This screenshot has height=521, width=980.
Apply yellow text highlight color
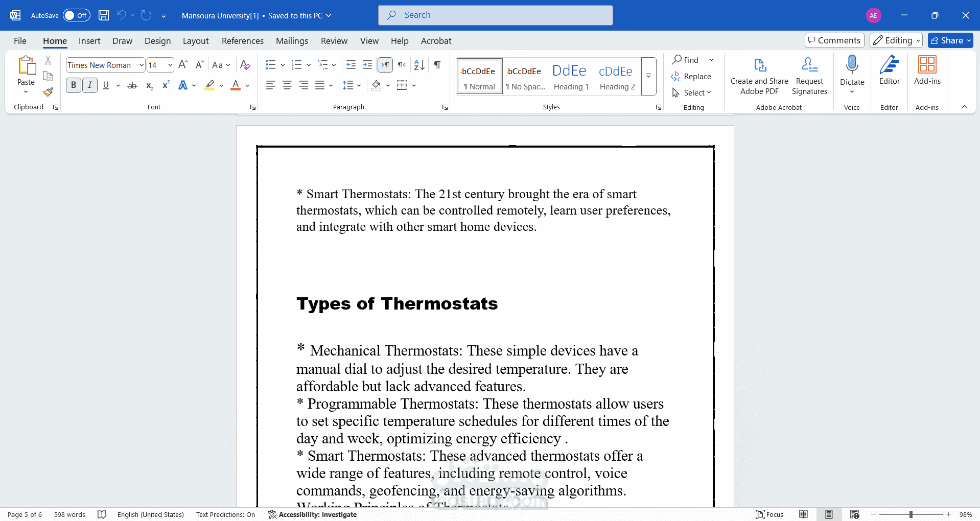(209, 85)
